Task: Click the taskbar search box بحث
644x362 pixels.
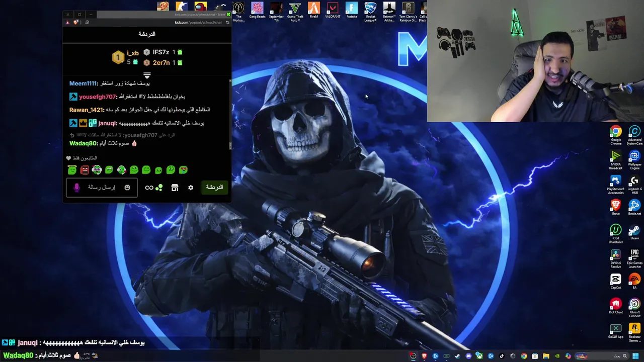Action: [x=601, y=356]
